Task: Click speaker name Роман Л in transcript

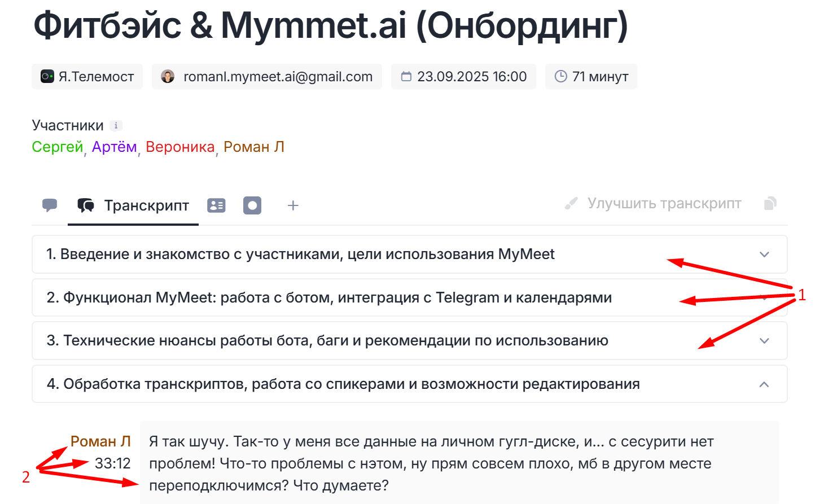Action: point(100,441)
